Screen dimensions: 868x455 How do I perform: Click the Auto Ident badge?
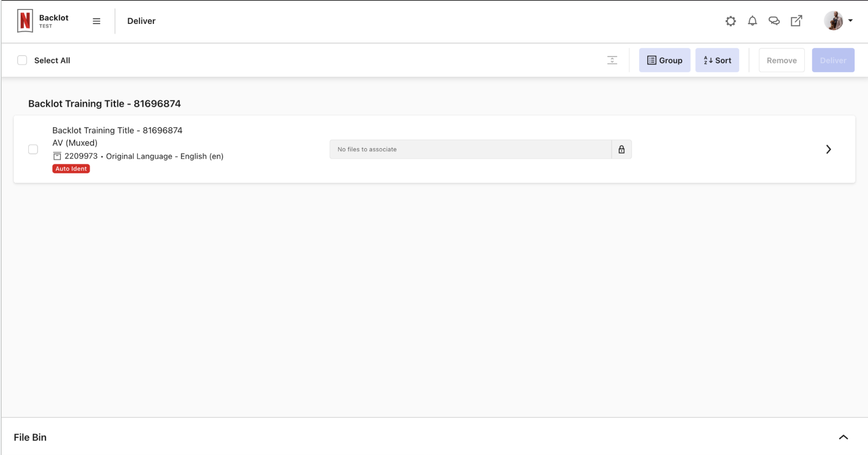[x=71, y=169]
